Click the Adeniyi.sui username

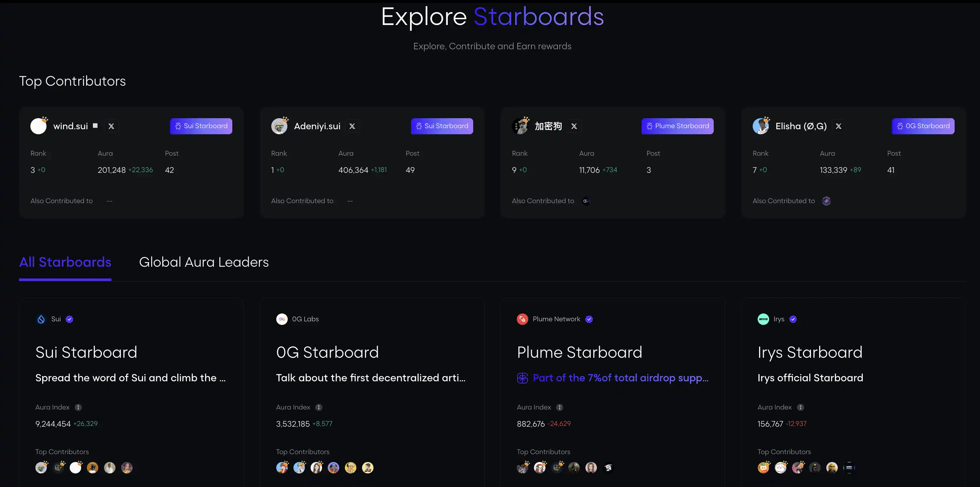[x=317, y=126]
